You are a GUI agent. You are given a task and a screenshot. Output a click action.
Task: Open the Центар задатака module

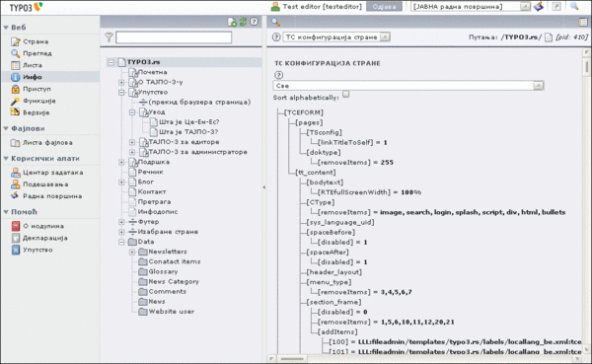[x=46, y=173]
